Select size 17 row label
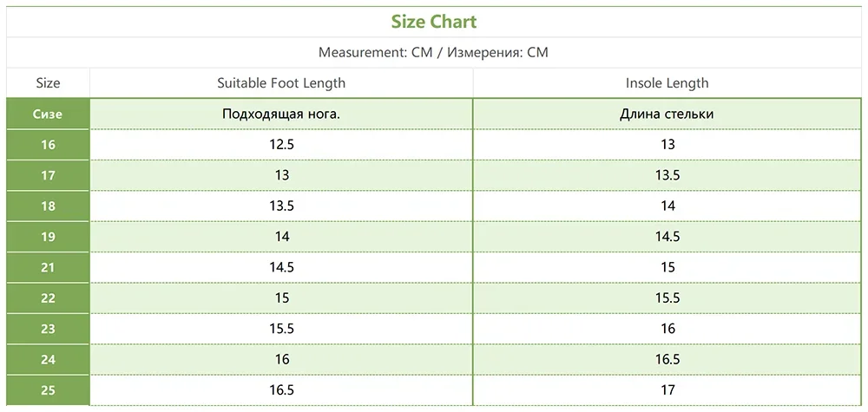Image resolution: width=868 pixels, height=412 pixels. pos(48,175)
